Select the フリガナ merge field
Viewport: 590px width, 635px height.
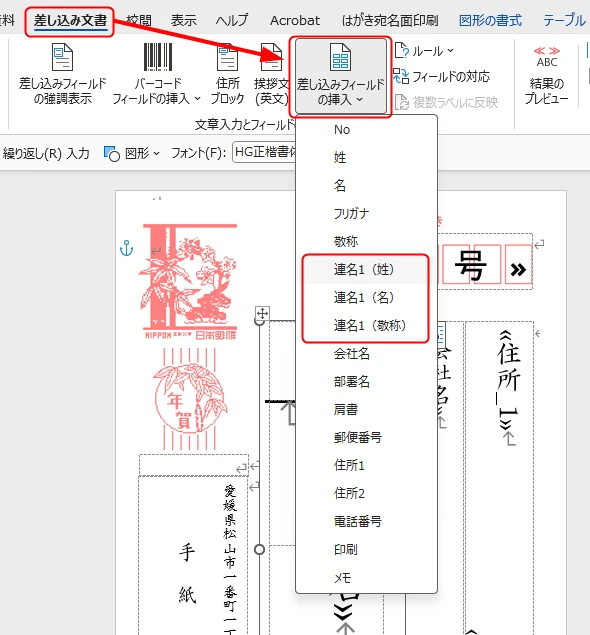point(366,213)
